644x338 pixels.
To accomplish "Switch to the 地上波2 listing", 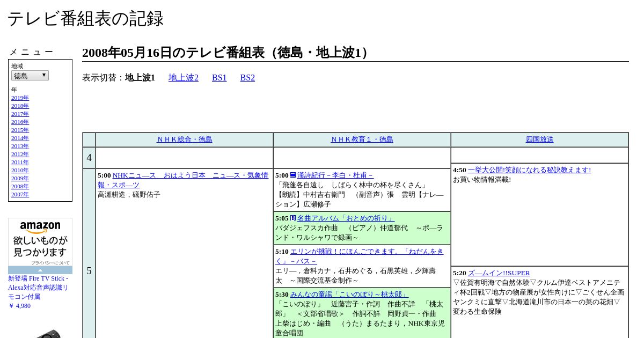I will [184, 78].
